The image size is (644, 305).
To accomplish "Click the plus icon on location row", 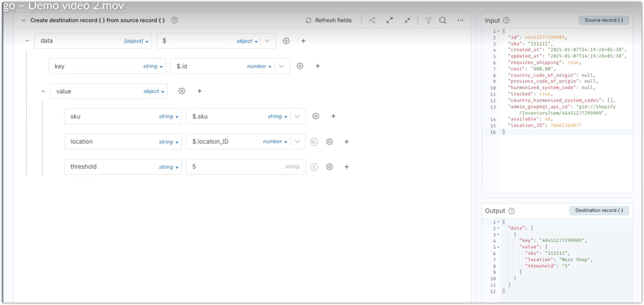I will pos(346,142).
